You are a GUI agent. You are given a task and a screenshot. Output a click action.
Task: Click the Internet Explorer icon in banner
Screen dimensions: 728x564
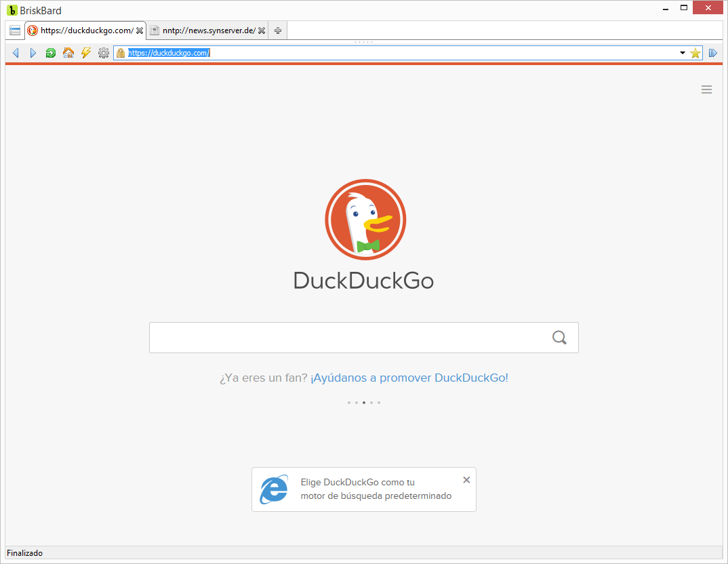tap(274, 489)
